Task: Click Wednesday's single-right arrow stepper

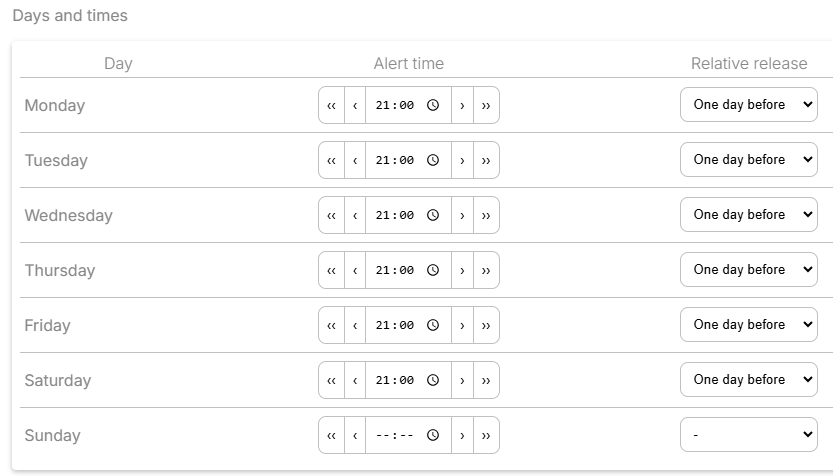Action: [x=462, y=215]
